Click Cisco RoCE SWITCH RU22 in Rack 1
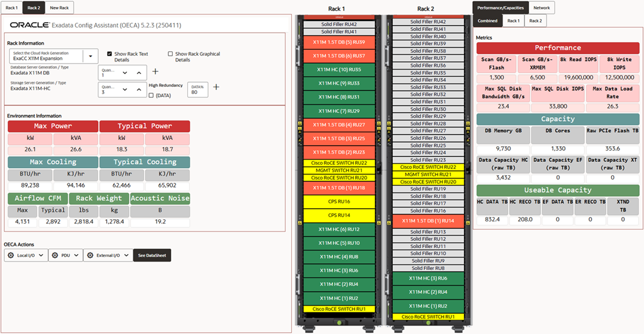 (339, 163)
